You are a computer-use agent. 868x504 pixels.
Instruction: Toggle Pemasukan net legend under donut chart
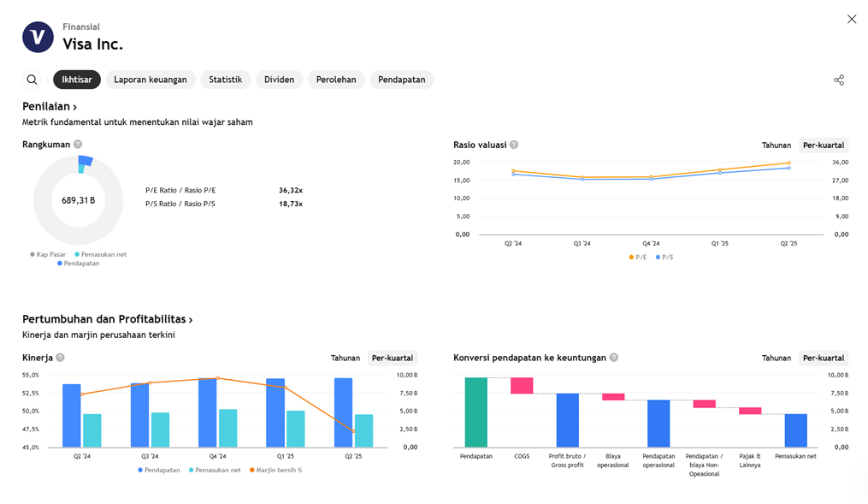coord(100,255)
